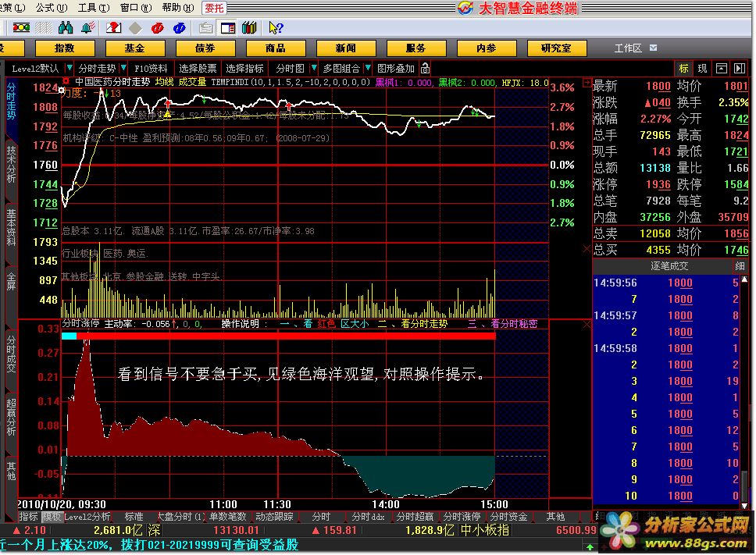Open the 商品 category button
Image resolution: width=756 pixels, height=555 pixels.
276,48
